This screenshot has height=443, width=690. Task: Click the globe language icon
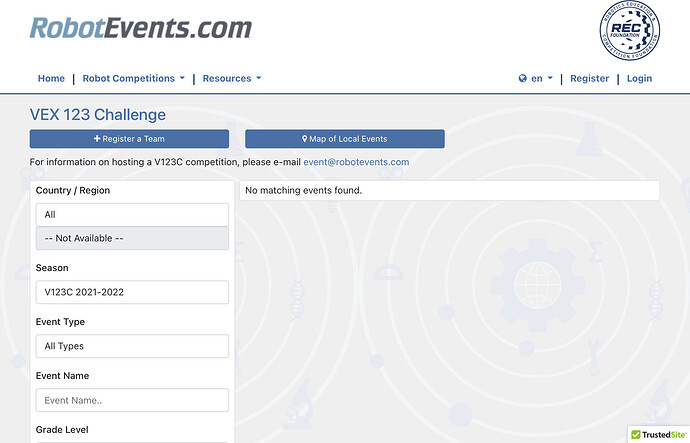pos(522,78)
